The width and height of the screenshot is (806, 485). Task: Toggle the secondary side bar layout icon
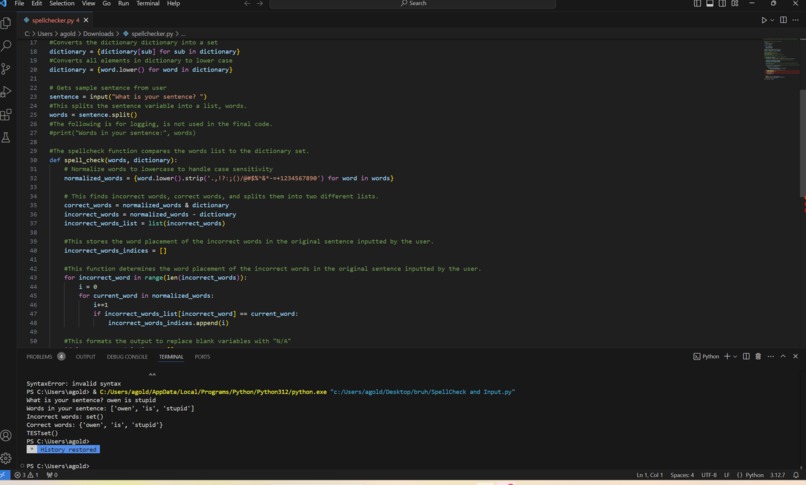coord(722,4)
